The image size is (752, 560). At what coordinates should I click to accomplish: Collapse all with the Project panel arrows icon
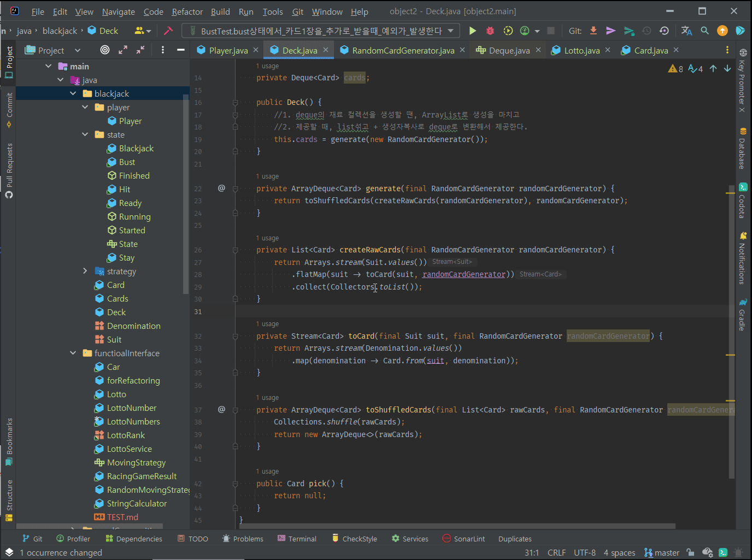tap(140, 50)
